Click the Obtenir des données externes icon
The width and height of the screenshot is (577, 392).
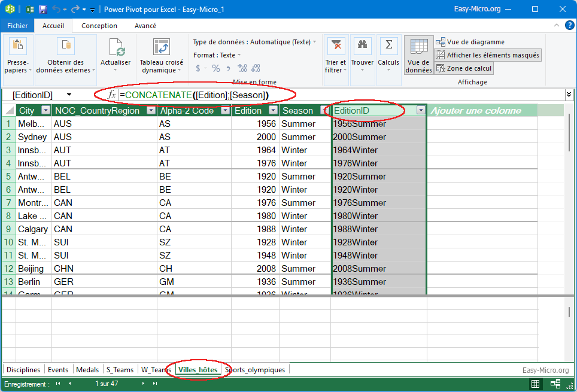(65, 47)
